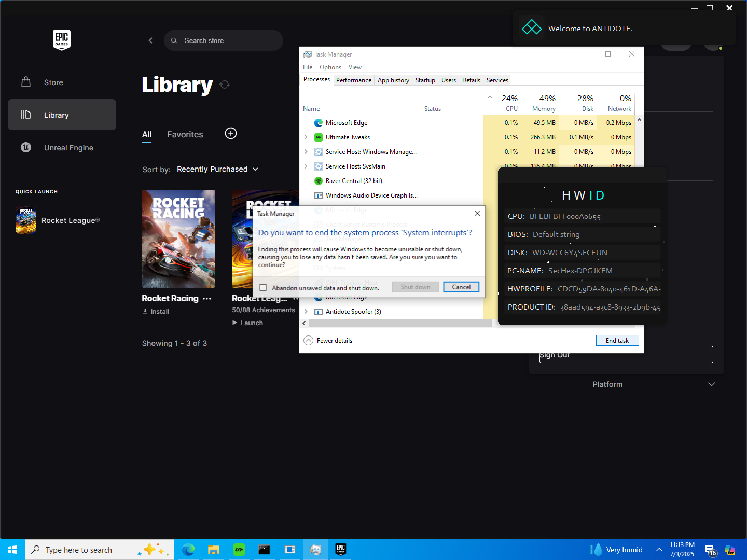Image resolution: width=747 pixels, height=560 pixels.
Task: Install Rocket Racing
Action: (x=156, y=312)
